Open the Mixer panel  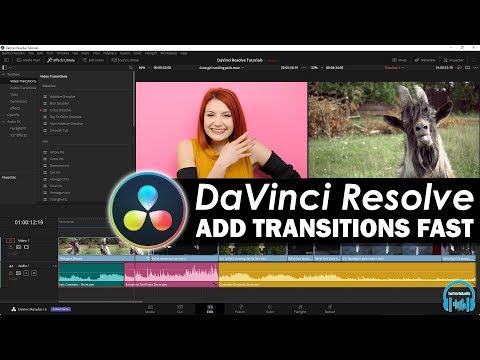coord(400,60)
